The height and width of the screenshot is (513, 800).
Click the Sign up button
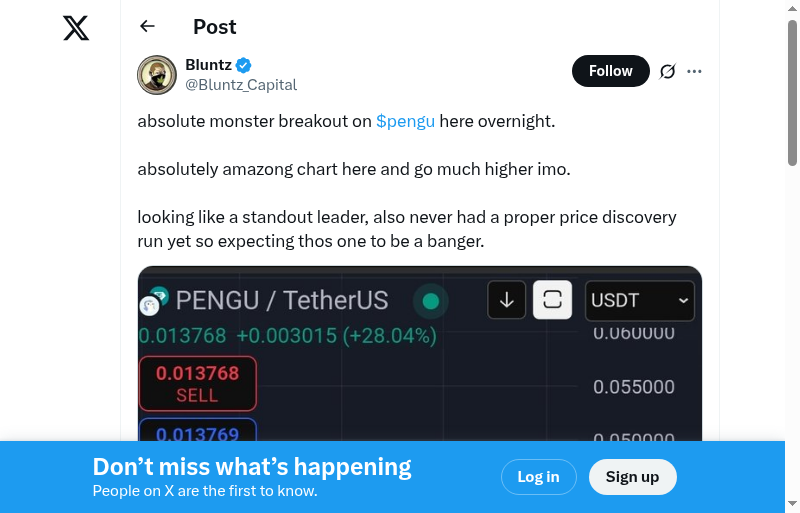coord(632,477)
